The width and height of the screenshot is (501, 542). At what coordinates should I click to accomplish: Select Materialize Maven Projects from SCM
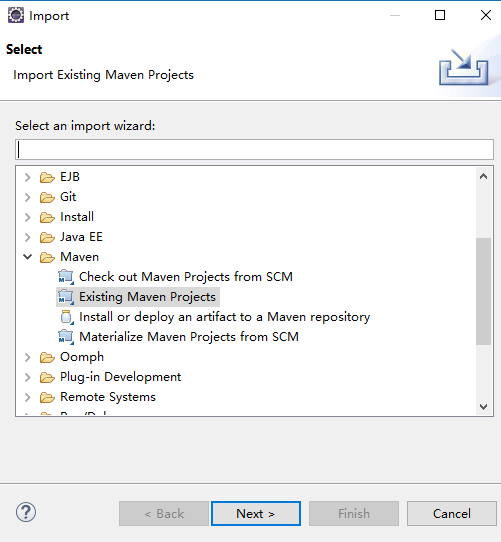[189, 337]
